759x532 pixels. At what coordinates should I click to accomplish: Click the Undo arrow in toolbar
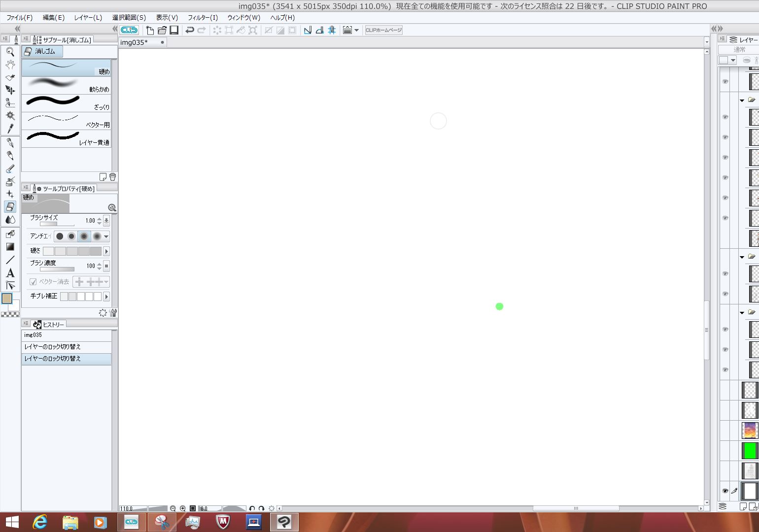[189, 30]
